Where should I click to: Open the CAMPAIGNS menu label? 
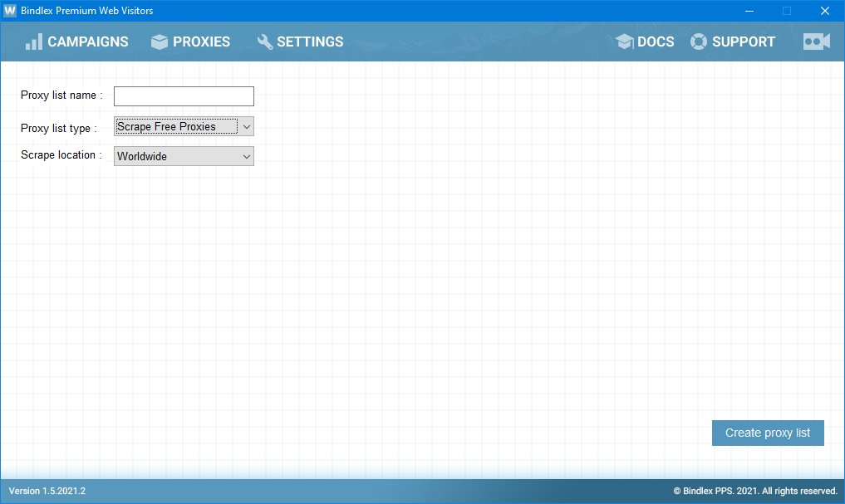(x=88, y=42)
